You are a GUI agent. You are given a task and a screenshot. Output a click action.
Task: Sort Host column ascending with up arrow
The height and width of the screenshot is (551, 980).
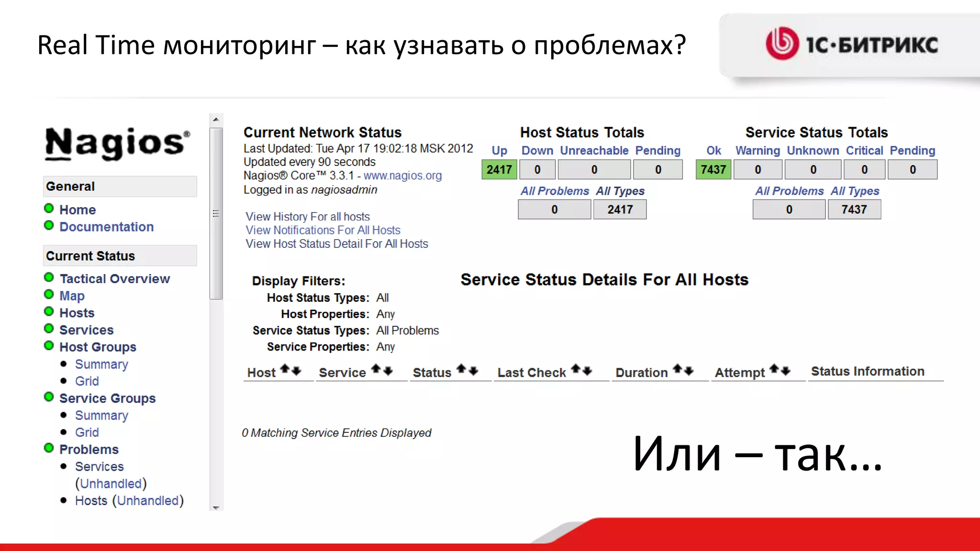tap(285, 368)
